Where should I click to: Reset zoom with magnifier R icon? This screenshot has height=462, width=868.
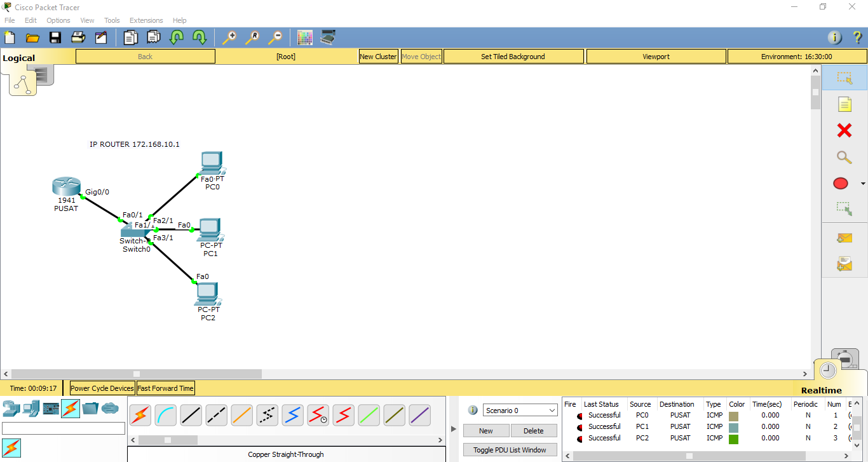252,37
